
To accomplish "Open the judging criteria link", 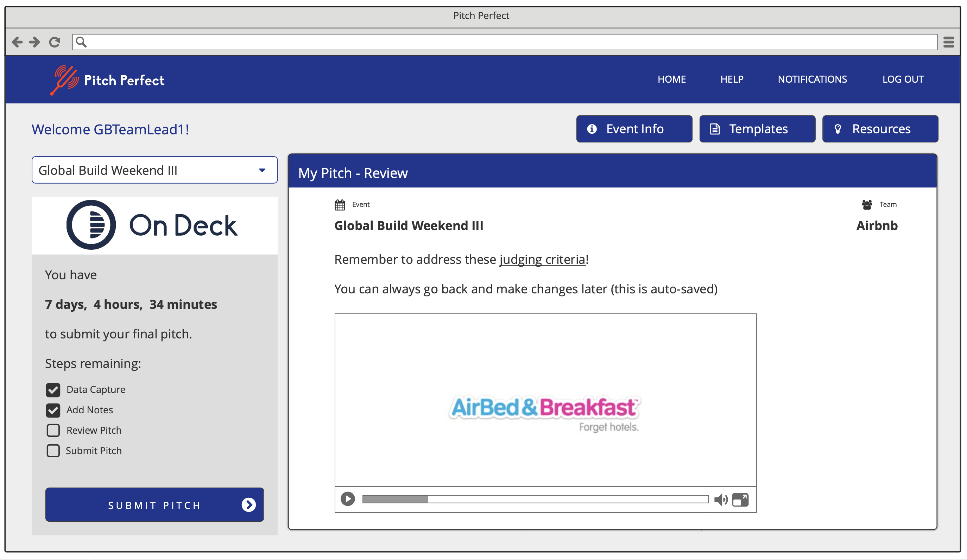I will tap(542, 260).
